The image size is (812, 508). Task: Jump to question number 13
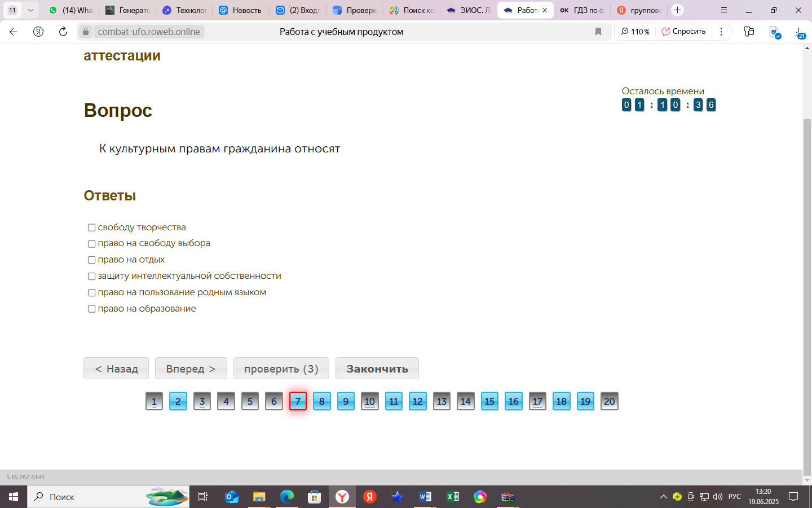(x=442, y=401)
